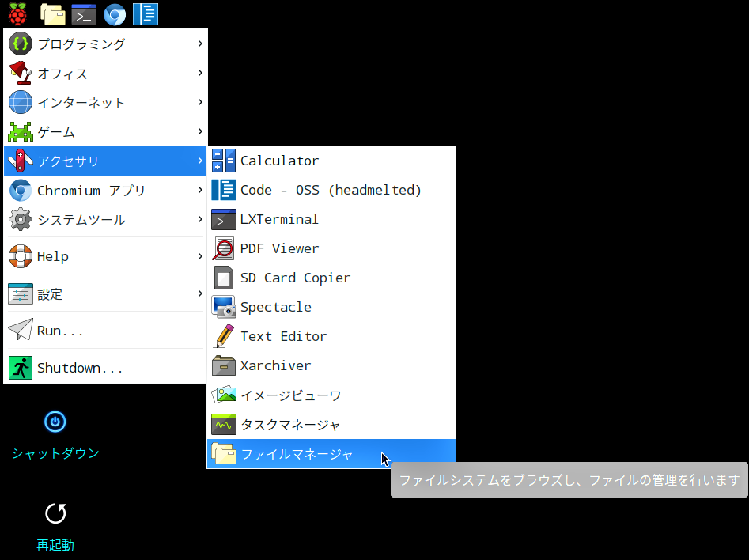Expand the オフィス submenu arrow
Image resolution: width=749 pixels, height=560 pixels.
tap(200, 73)
